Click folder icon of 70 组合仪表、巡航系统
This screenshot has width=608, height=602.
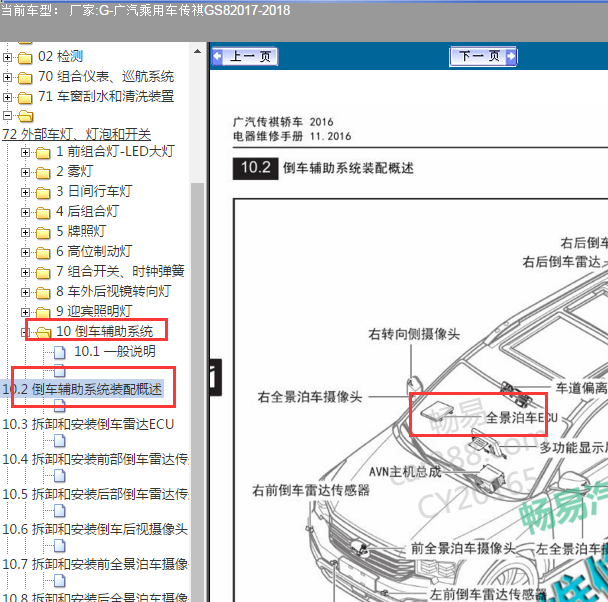[25, 78]
